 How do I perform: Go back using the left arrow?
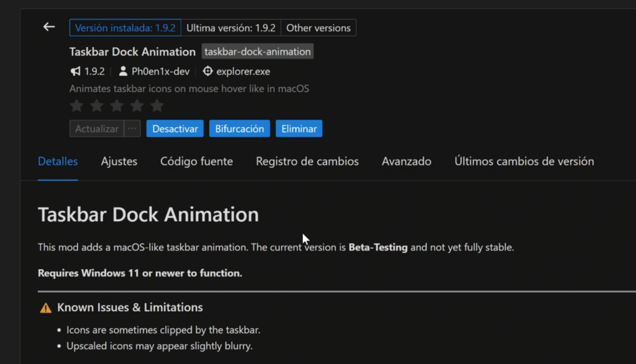pos(49,27)
